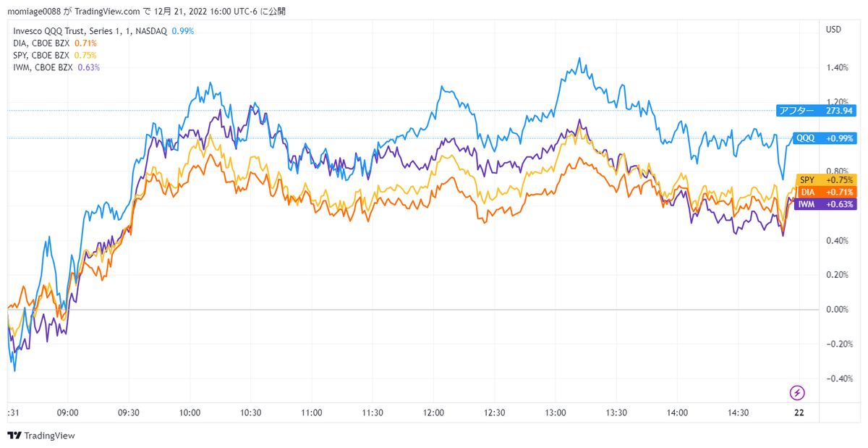This screenshot has height=448, width=868.
Task: Click the purple lightning bolt icon
Action: 797,393
